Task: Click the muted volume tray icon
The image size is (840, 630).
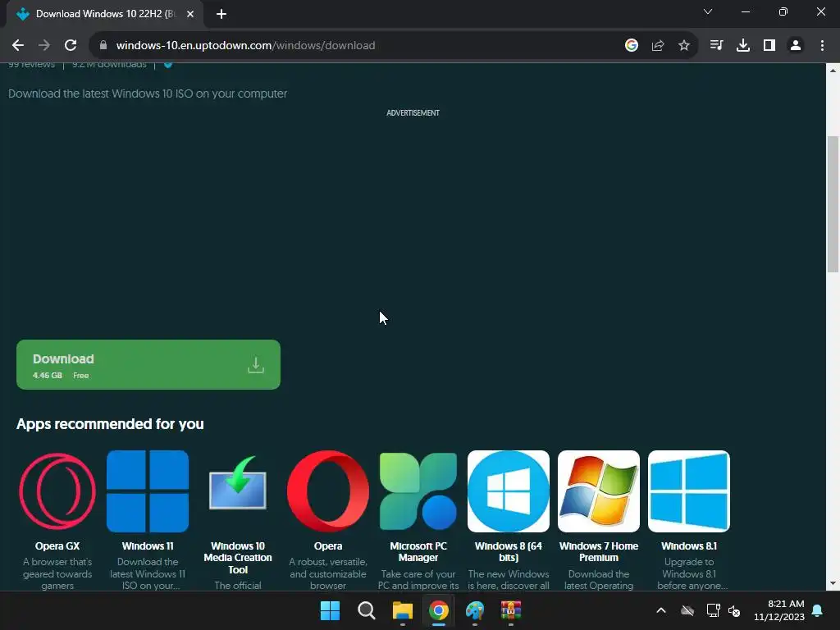Action: [734, 610]
